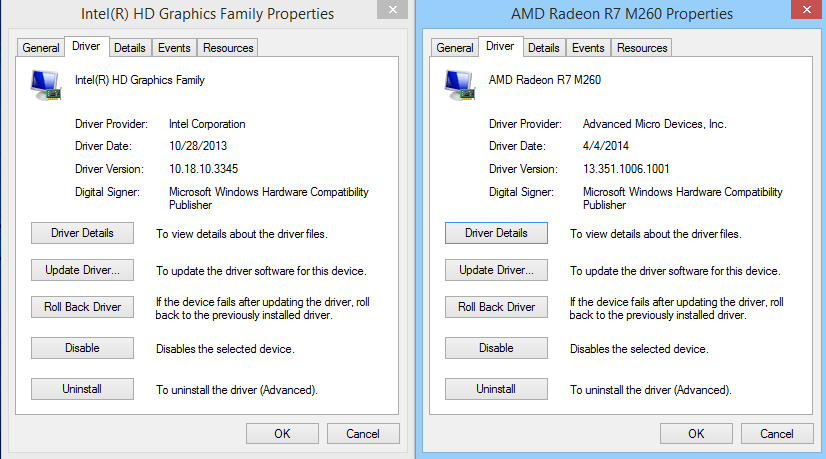Open General tab in Intel properties window

coord(41,48)
